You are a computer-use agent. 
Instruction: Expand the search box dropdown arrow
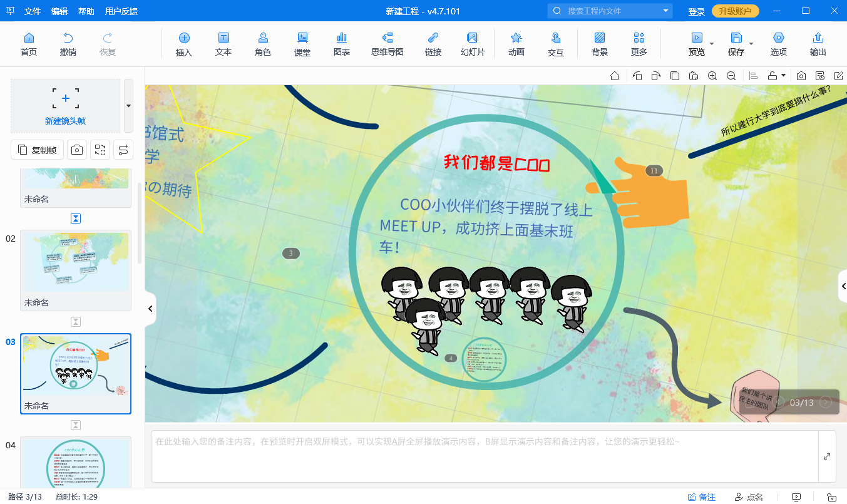(665, 11)
